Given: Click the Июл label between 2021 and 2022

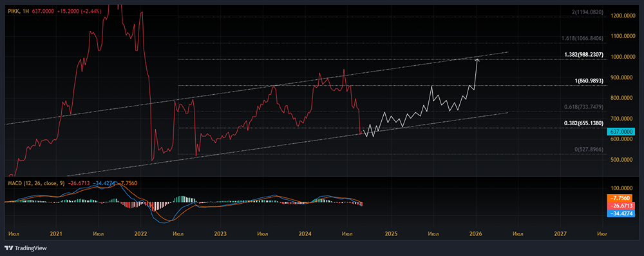Looking at the screenshot, I should coord(99,234).
